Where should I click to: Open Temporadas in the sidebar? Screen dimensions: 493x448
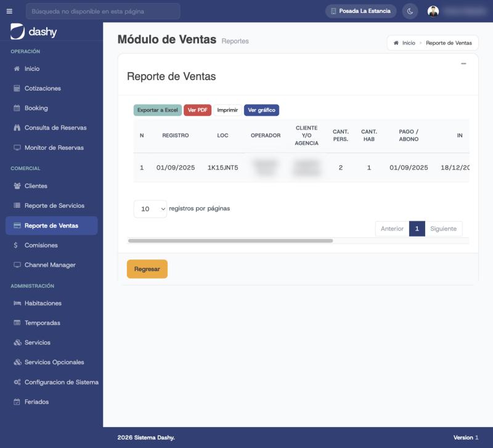click(52, 322)
